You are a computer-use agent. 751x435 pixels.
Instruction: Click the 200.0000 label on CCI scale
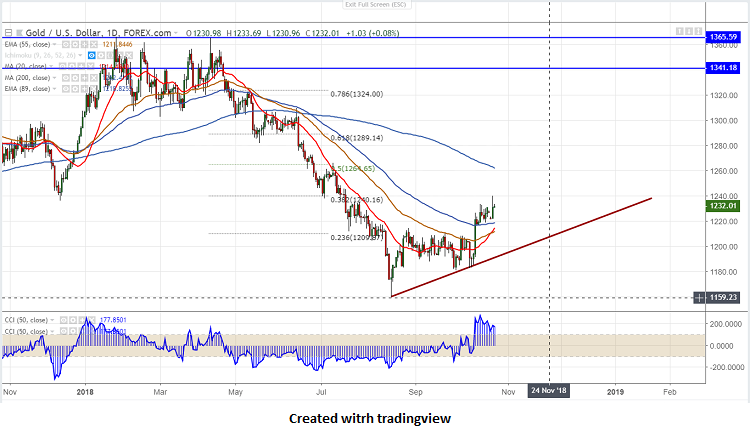pyautogui.click(x=726, y=324)
